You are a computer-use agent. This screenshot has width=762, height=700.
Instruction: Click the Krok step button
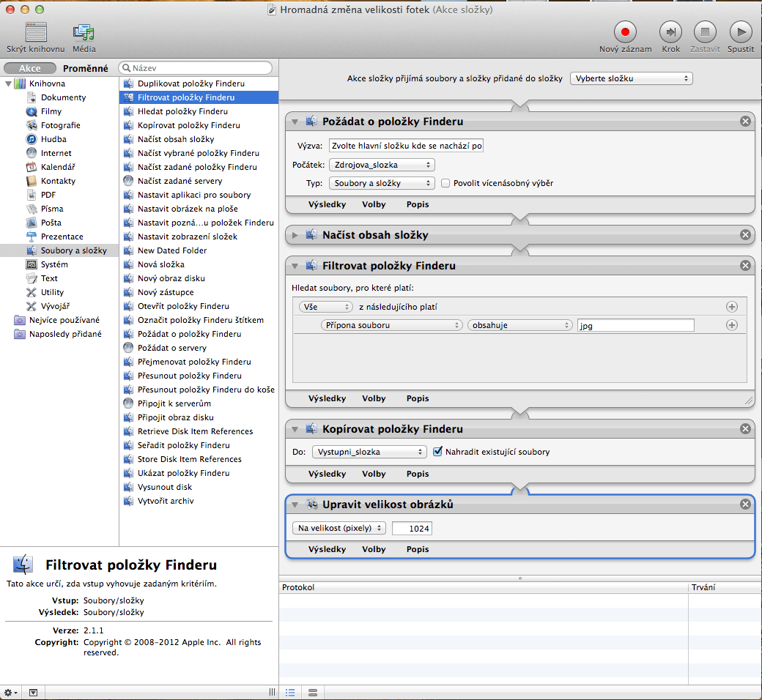coord(670,32)
